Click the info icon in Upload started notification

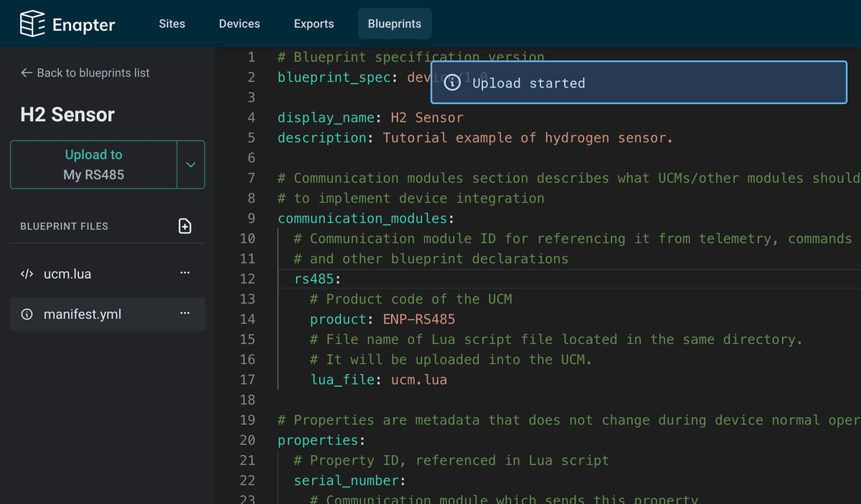[x=451, y=82]
